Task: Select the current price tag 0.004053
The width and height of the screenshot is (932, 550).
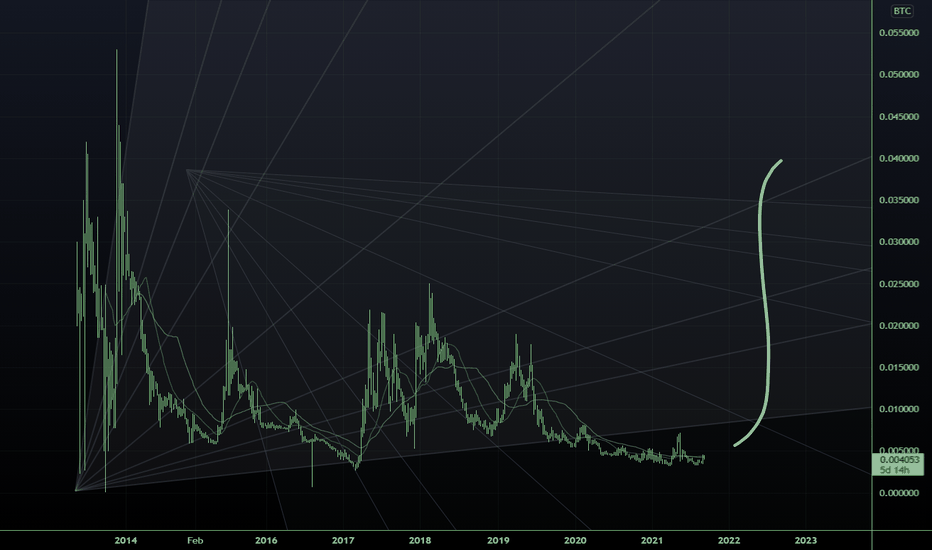Action: [x=899, y=460]
